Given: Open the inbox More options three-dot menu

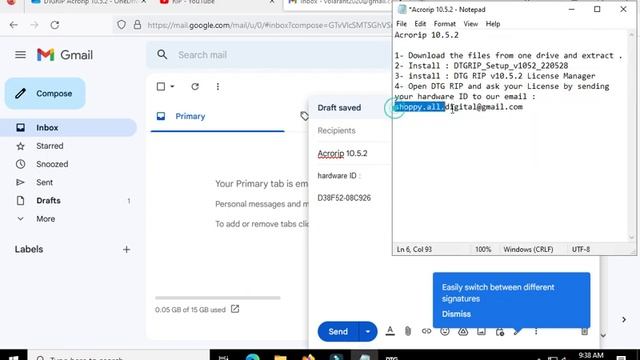Looking at the screenshot, I should [x=218, y=87].
